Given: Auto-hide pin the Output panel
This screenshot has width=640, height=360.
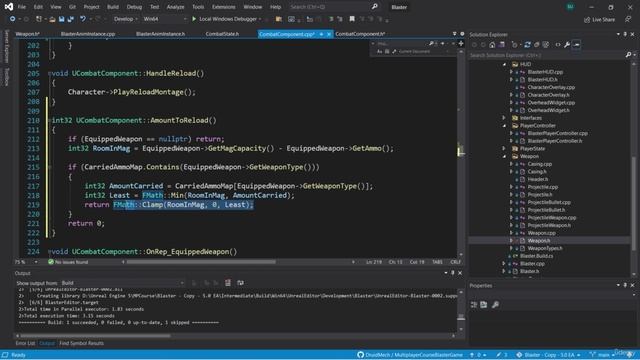Looking at the screenshot, I should click(x=453, y=273).
